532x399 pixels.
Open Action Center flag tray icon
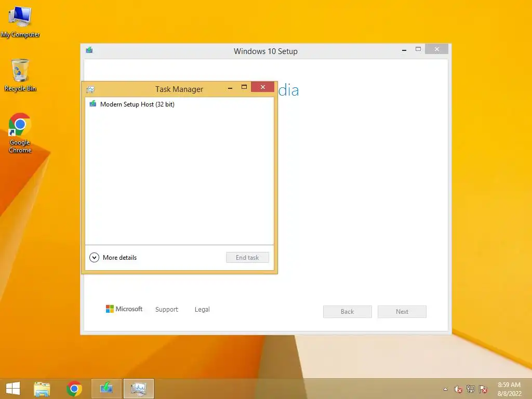(x=483, y=389)
